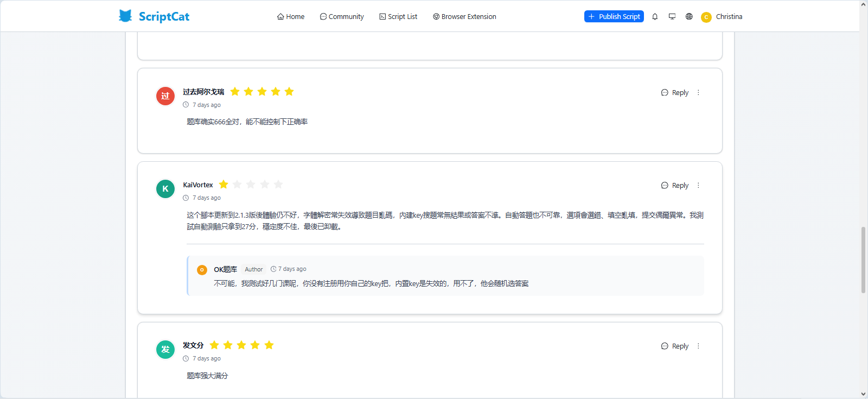
Task: Click the fifth star on 过去阿尔戈瑞's rating
Action: pos(289,92)
